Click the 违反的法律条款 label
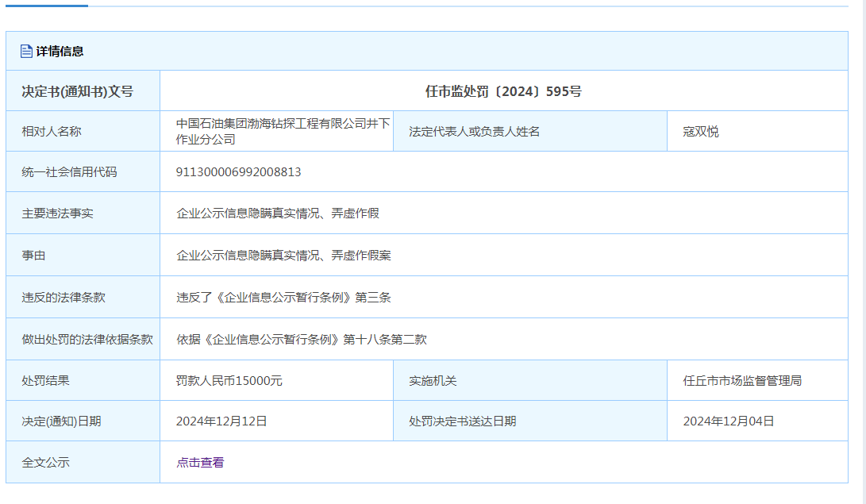Viewport: 866px width, 504px height. pos(64,298)
